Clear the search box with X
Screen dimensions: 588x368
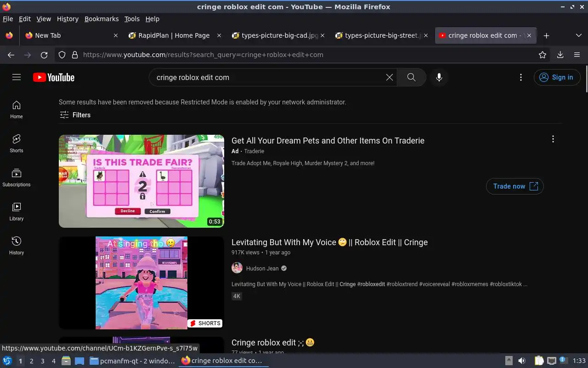pos(390,77)
